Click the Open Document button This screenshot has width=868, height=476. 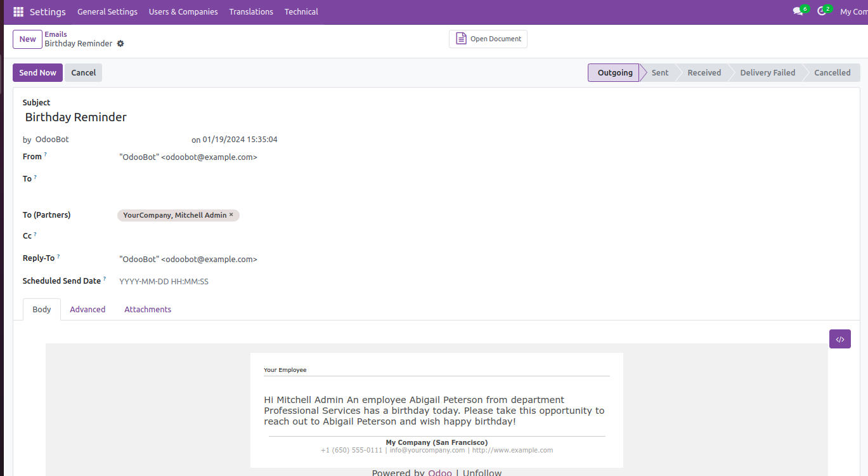[488, 39]
